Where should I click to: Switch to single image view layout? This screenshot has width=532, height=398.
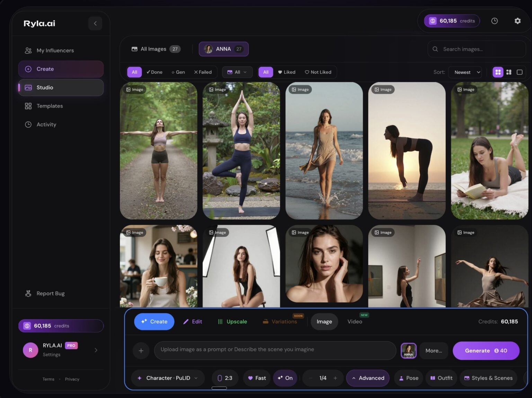coord(519,72)
